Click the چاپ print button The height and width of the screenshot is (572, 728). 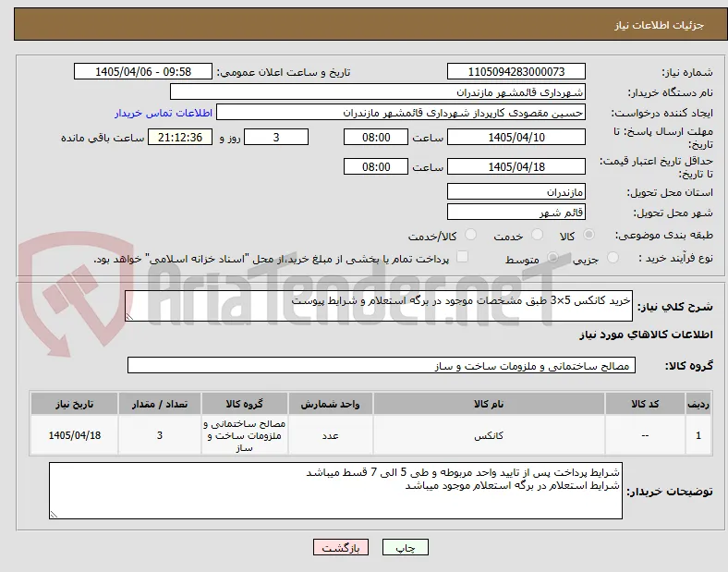tap(406, 547)
